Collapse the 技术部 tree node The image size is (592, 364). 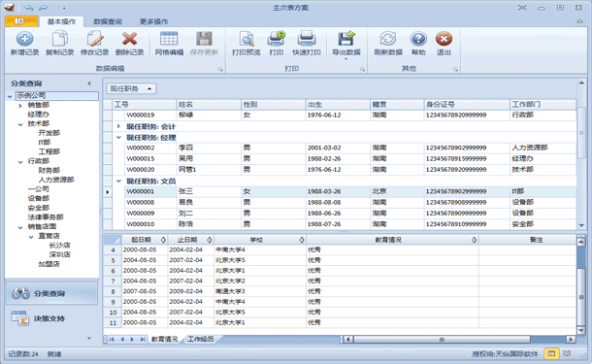(x=20, y=124)
